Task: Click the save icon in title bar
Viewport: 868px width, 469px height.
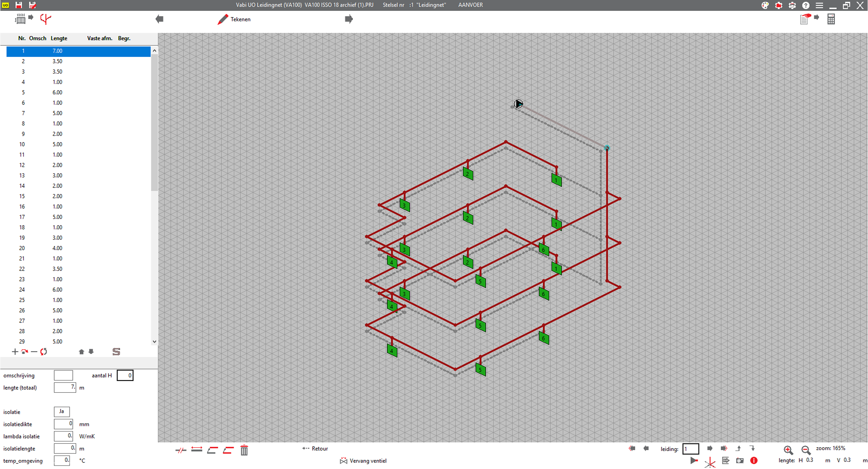Action: pyautogui.click(x=19, y=5)
